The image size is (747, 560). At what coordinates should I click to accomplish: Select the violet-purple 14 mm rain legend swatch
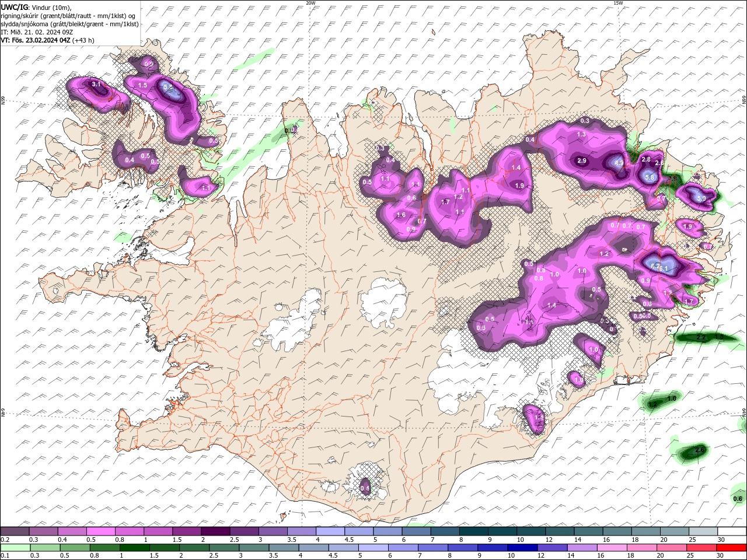point(582,548)
